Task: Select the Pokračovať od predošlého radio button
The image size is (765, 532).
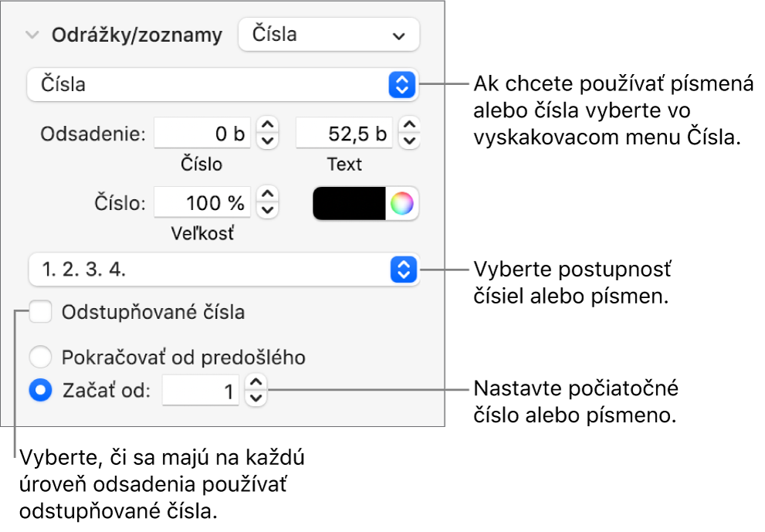Action: [x=40, y=357]
